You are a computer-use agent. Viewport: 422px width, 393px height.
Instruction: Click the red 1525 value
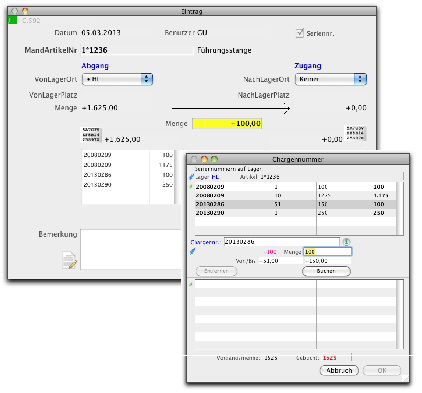[329, 358]
